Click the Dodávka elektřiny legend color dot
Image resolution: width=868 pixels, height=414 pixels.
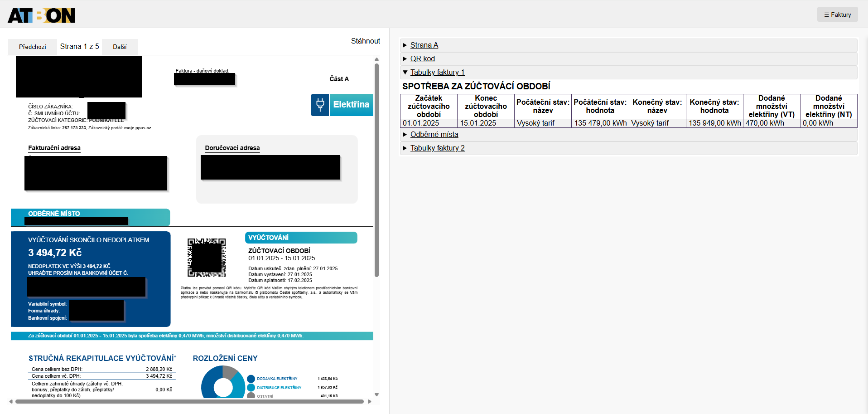(x=251, y=379)
